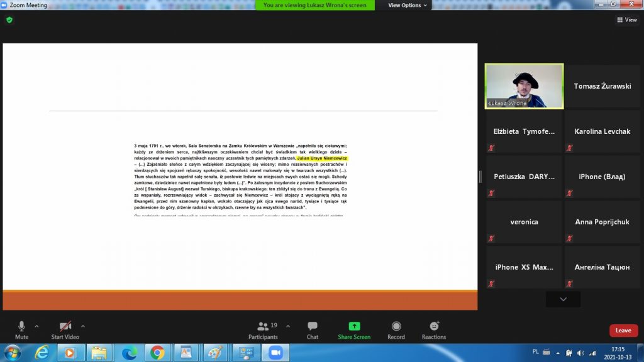Image resolution: width=644 pixels, height=362 pixels.
Task: Select Łukasz Wrona's video thumbnail
Action: coord(524,86)
